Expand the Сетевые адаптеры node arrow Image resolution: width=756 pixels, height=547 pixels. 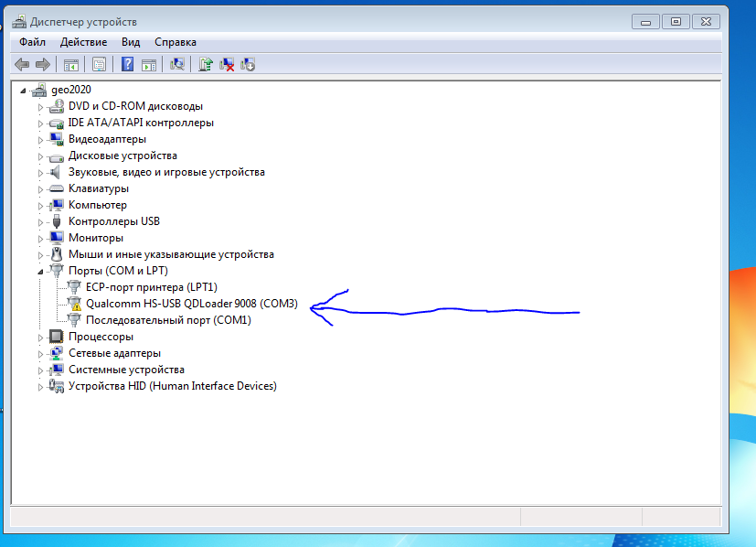(x=40, y=354)
